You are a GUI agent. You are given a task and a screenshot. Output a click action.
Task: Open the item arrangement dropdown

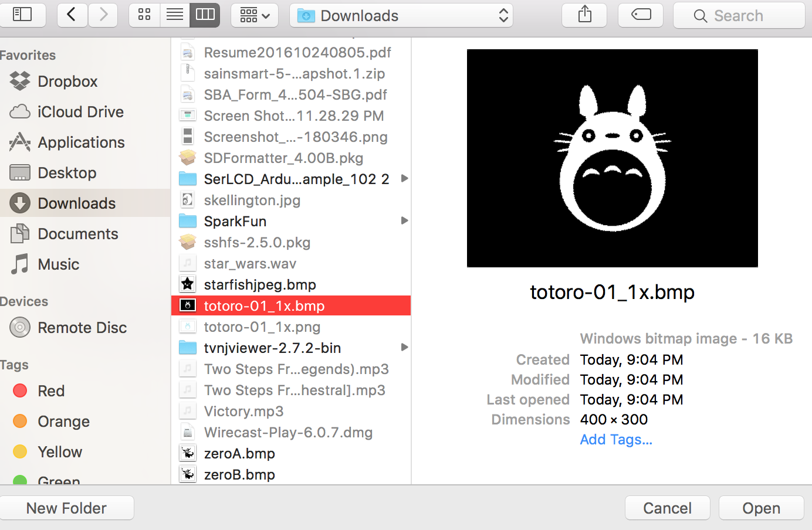255,15
